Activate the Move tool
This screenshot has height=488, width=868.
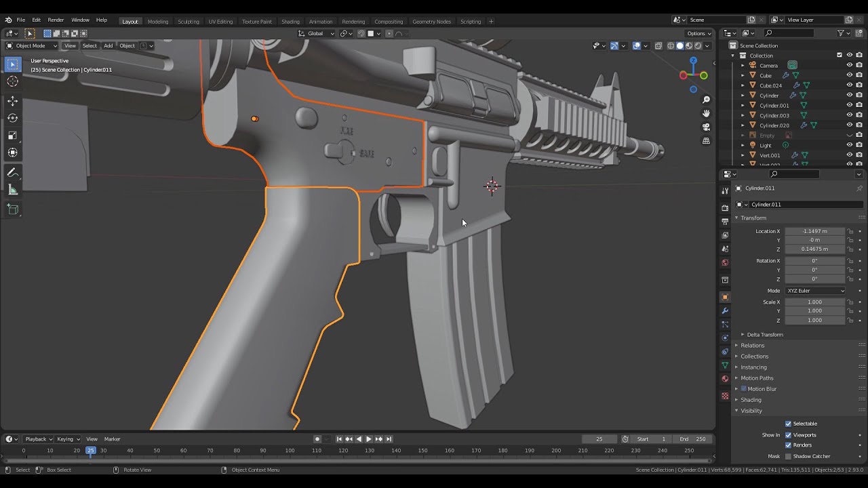tap(12, 101)
